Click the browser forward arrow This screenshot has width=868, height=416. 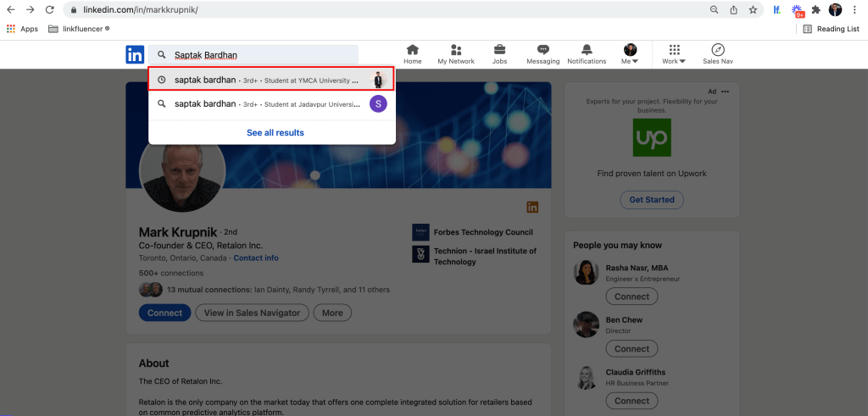(x=31, y=9)
